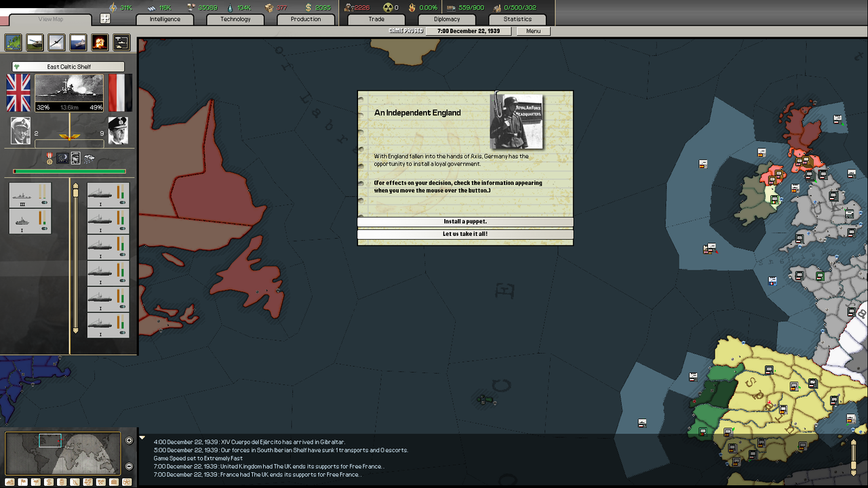Click the nuclear radiation symbol icon
This screenshot has height=488, width=868.
click(x=388, y=7)
